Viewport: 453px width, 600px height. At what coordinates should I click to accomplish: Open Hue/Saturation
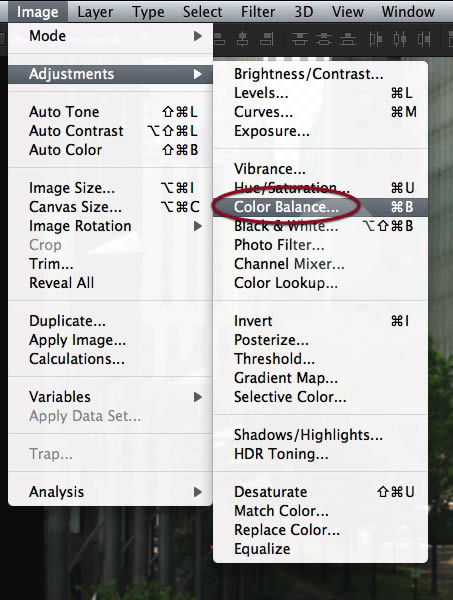click(x=320, y=188)
